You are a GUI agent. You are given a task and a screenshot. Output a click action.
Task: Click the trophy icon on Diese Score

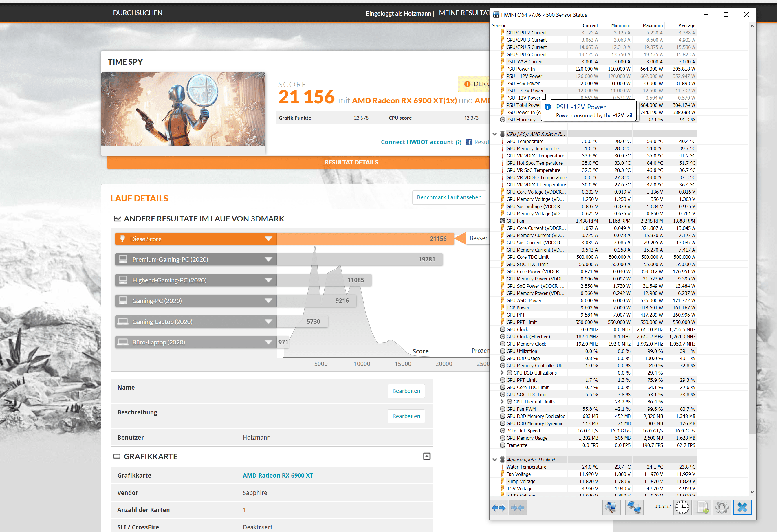[x=122, y=239]
